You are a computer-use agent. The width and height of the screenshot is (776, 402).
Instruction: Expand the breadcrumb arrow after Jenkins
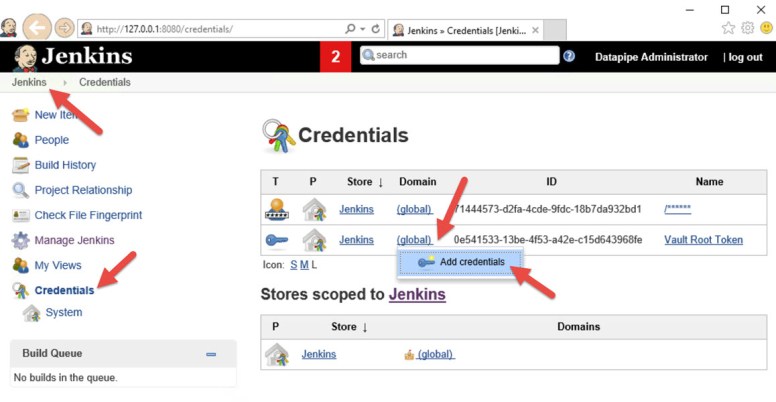65,83
